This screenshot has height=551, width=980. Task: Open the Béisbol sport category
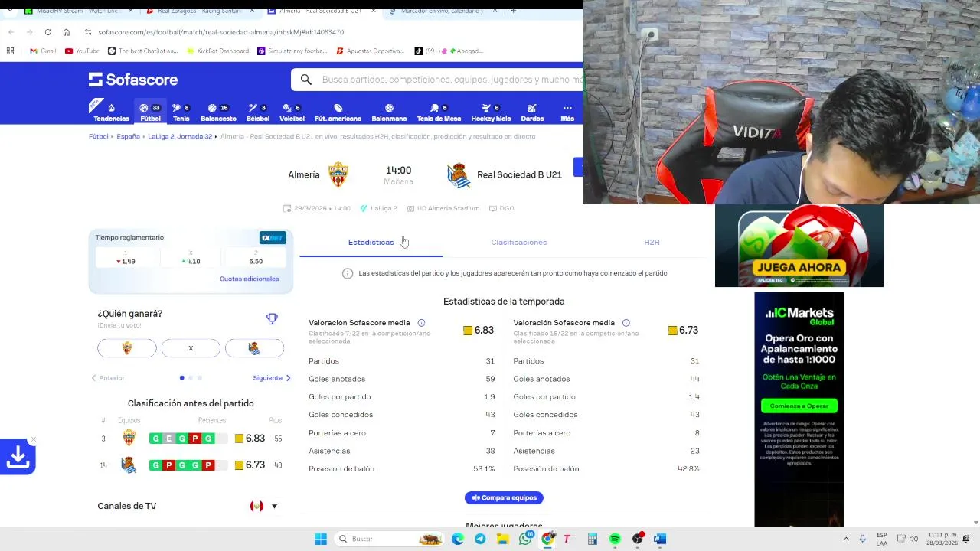click(258, 112)
